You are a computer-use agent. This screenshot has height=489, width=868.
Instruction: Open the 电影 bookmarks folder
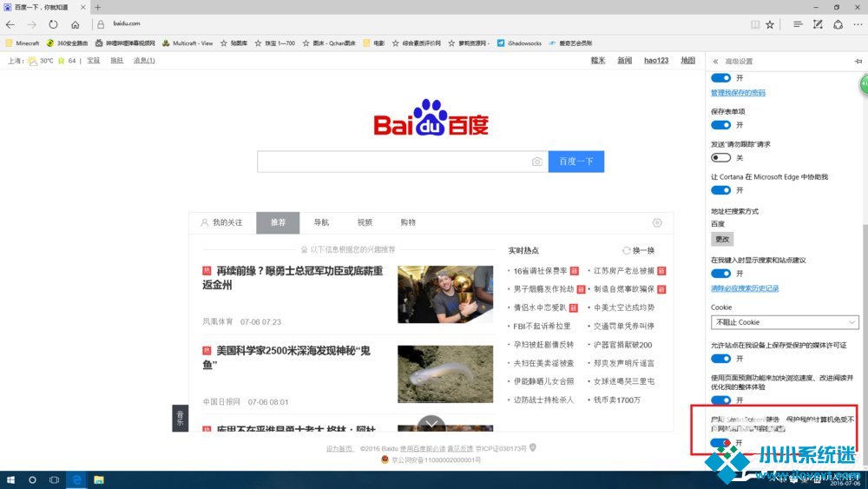pos(373,43)
